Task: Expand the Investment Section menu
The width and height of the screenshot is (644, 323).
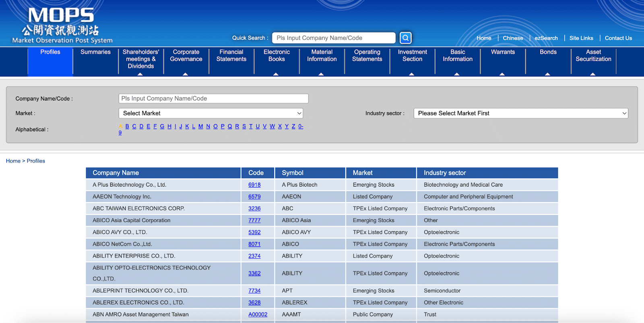Action: click(x=412, y=56)
